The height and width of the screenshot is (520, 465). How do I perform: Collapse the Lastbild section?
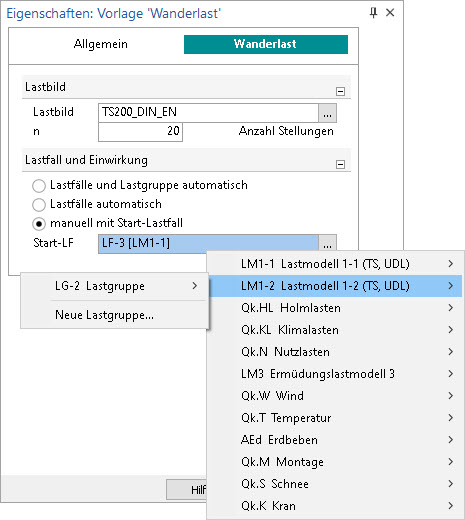point(340,91)
